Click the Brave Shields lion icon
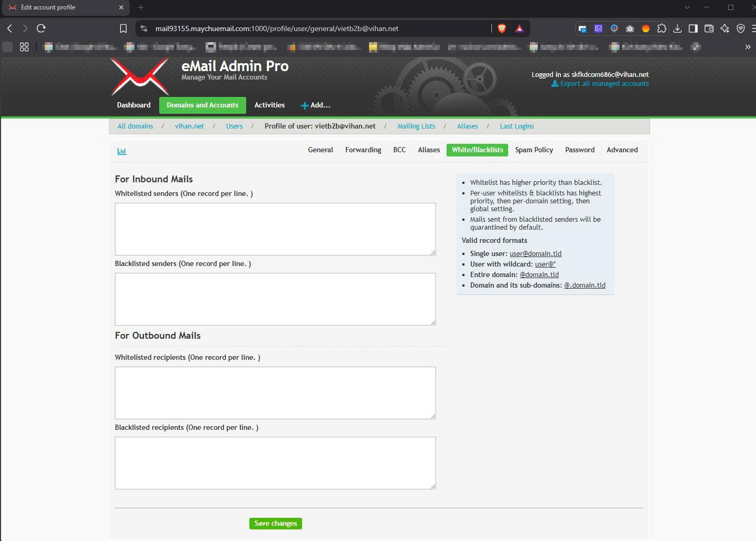This screenshot has width=756, height=541. pos(502,28)
